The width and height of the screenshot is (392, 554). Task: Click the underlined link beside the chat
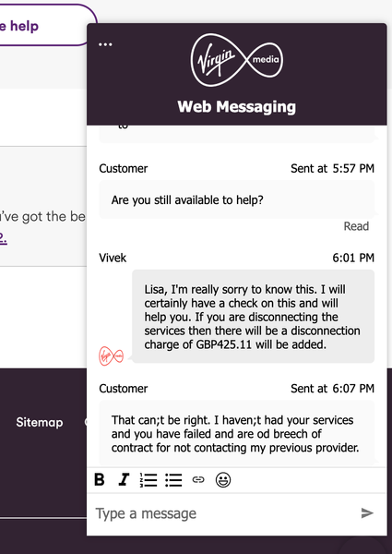coord(3,238)
